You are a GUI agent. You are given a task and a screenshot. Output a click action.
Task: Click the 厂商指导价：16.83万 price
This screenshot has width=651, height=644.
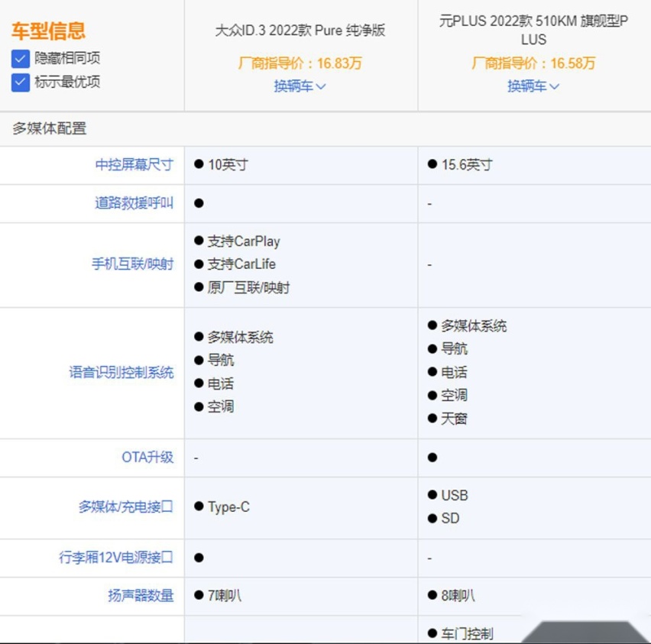tap(300, 63)
